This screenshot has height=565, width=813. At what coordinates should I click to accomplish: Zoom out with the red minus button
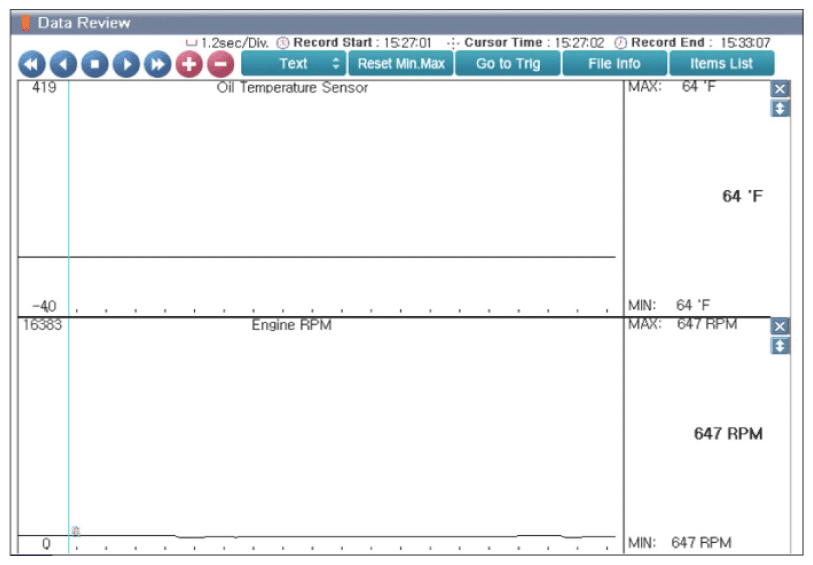220,64
